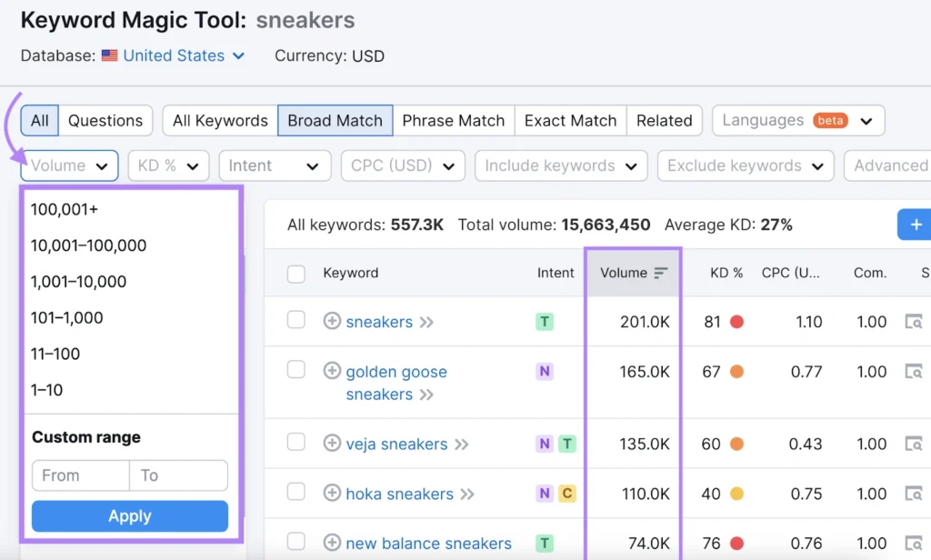
Task: Switch to Exact Match tab
Action: click(571, 121)
